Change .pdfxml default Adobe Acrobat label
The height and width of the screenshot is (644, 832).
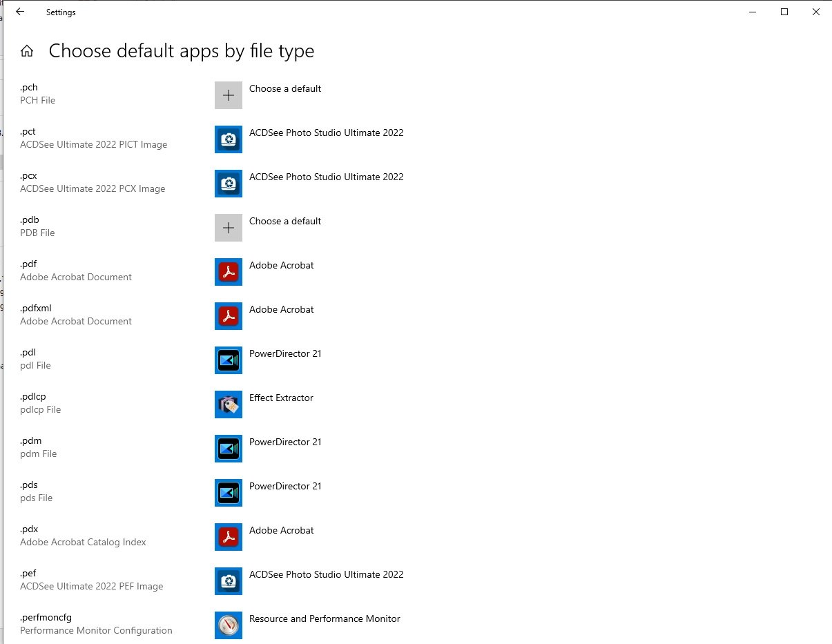point(282,309)
